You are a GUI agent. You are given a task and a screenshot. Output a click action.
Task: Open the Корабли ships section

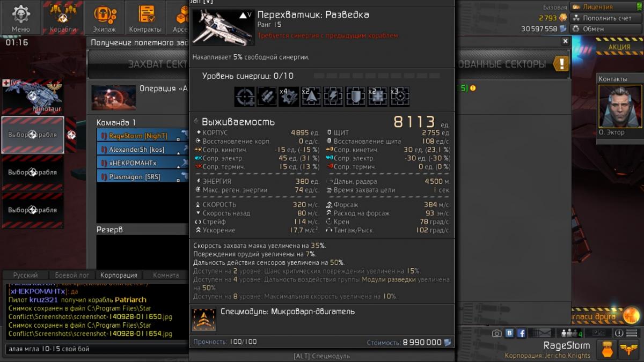click(x=63, y=18)
